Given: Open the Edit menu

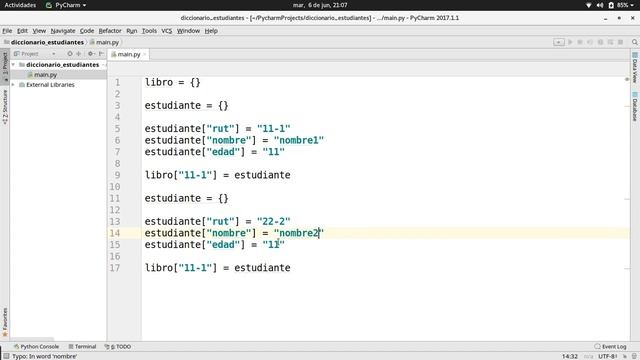Looking at the screenshot, I should (22, 31).
